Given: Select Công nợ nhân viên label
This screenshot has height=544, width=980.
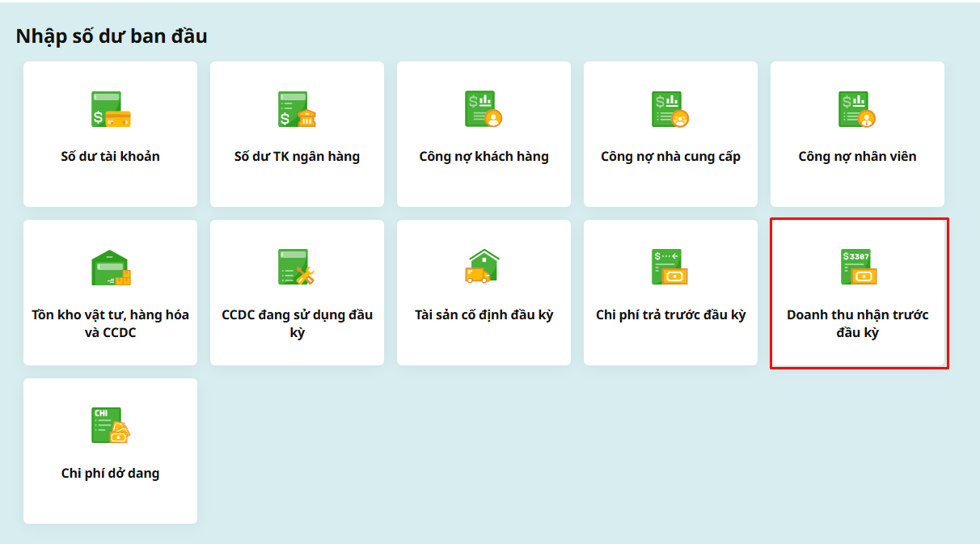Looking at the screenshot, I should pos(857,157).
